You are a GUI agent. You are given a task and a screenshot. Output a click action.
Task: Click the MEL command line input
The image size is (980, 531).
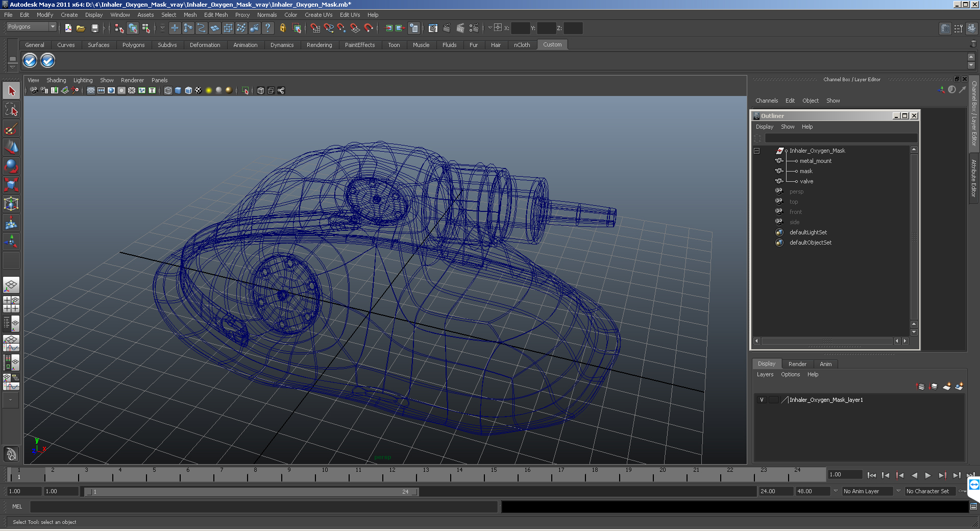tap(264, 506)
